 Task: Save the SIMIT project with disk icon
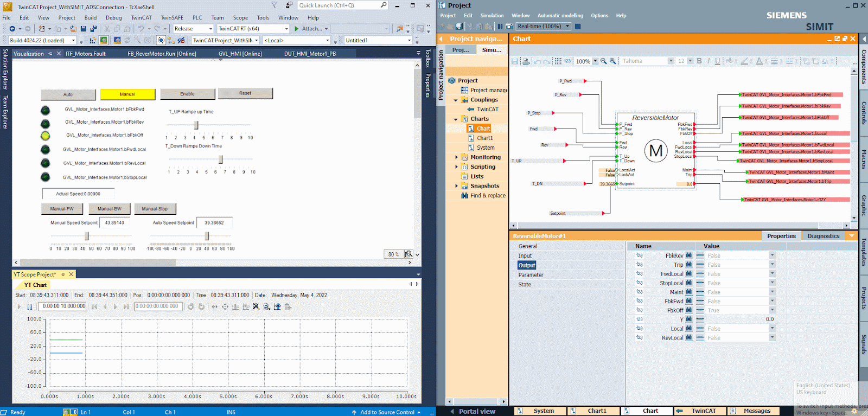point(459,26)
